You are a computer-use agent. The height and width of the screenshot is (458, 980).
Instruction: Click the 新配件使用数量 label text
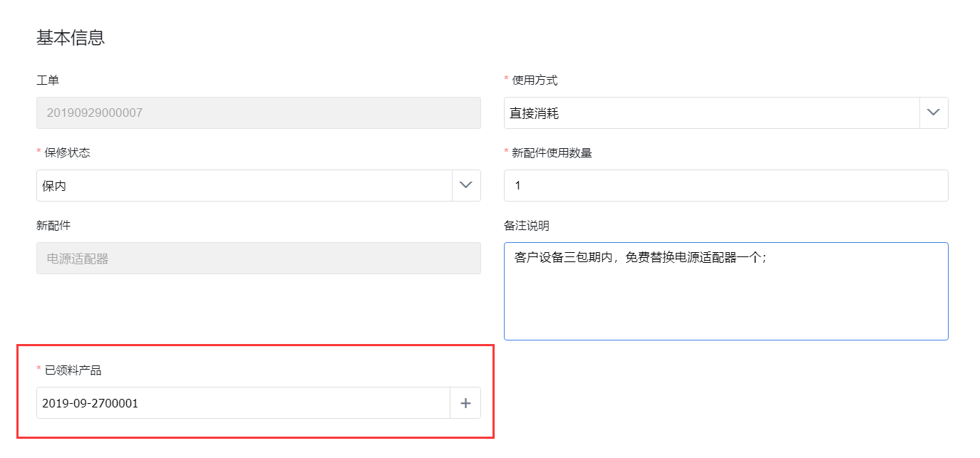pos(552,153)
